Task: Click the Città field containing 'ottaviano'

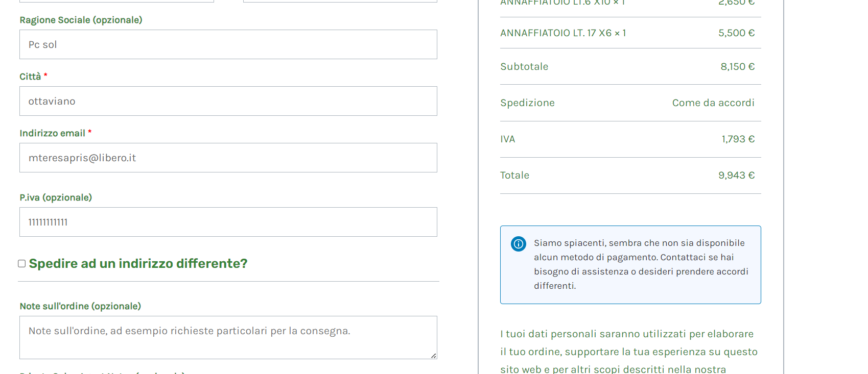Action: (228, 101)
